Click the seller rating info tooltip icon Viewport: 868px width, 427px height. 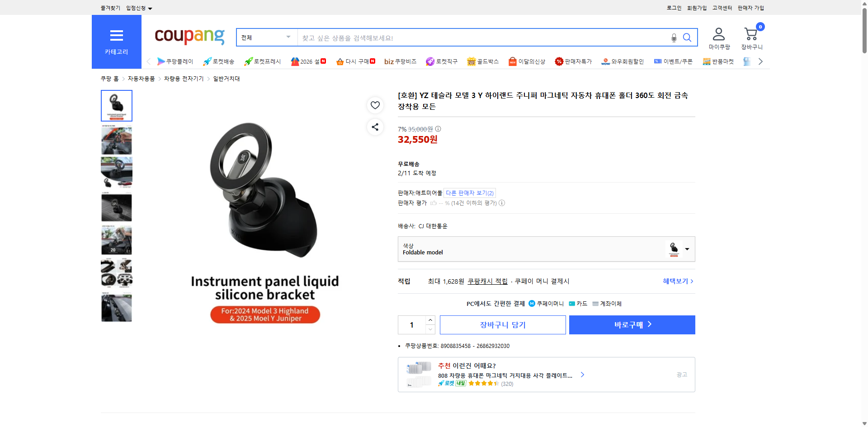502,203
